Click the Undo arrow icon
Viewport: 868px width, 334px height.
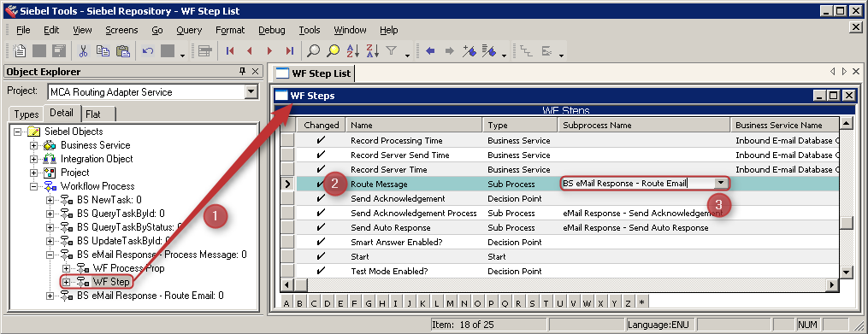click(x=148, y=51)
